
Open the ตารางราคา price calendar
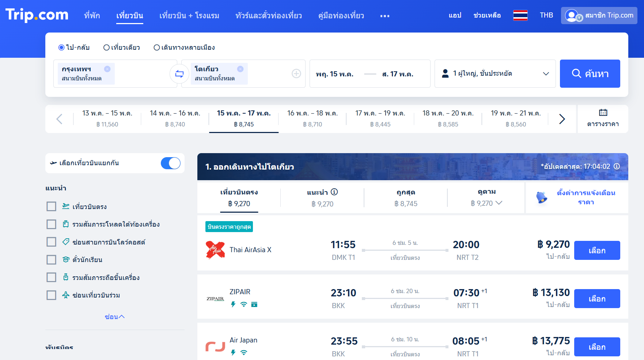pos(603,118)
